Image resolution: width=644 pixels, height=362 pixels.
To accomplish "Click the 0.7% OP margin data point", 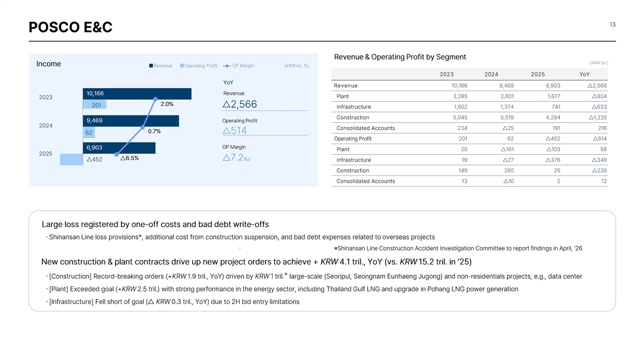I will coord(142,128).
